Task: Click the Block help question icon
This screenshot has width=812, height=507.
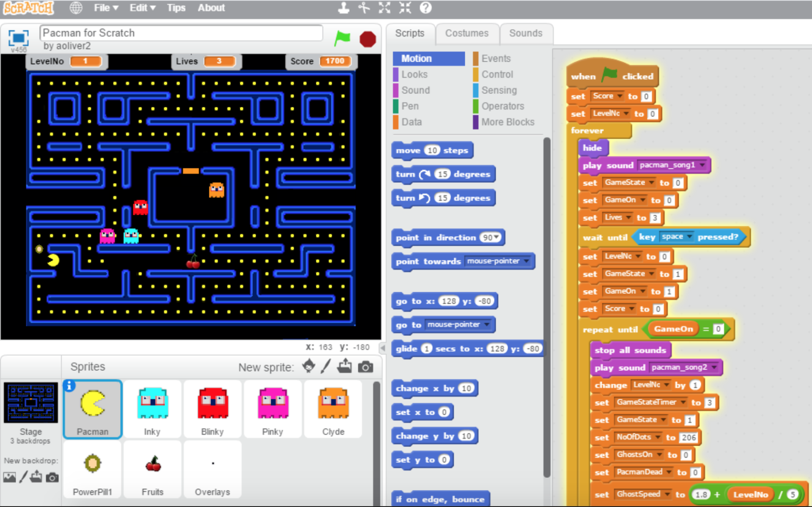Action: click(x=425, y=8)
